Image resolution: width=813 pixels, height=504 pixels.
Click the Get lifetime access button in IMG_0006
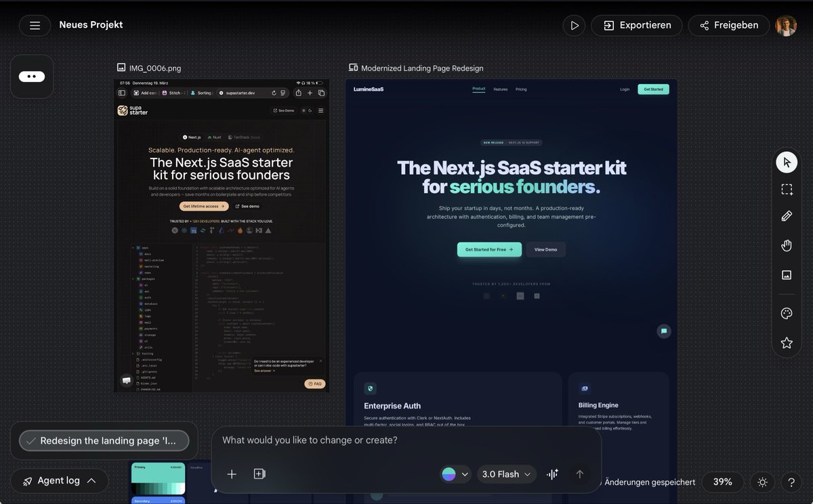coord(205,206)
